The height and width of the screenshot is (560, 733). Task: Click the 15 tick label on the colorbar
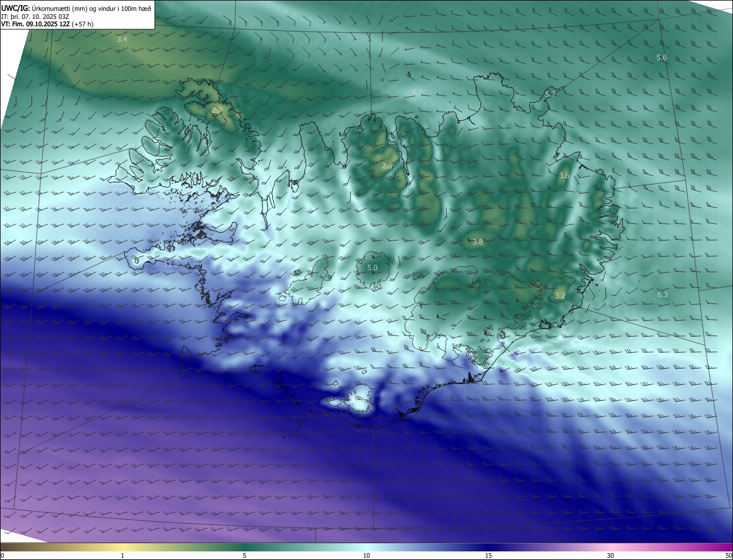(x=488, y=555)
